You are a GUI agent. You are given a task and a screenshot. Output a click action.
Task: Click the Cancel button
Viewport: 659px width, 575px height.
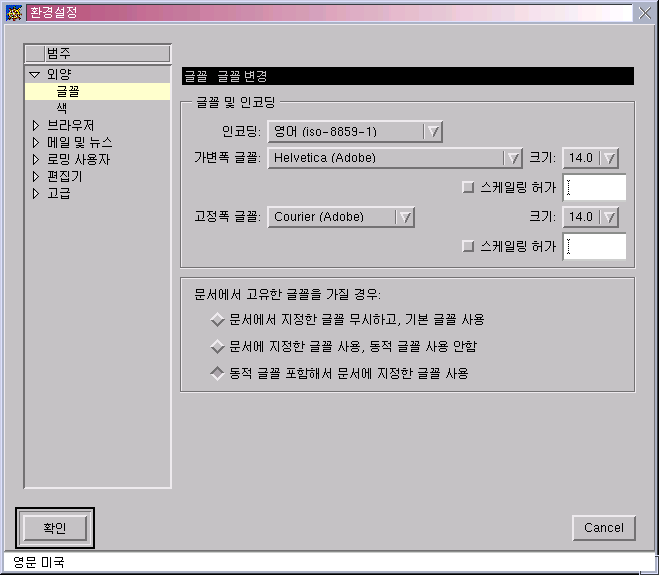point(604,528)
